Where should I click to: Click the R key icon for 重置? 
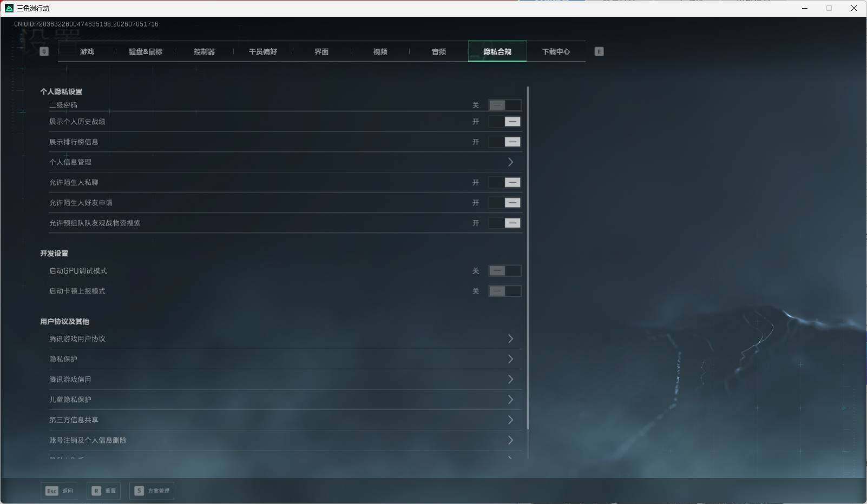pyautogui.click(x=96, y=491)
